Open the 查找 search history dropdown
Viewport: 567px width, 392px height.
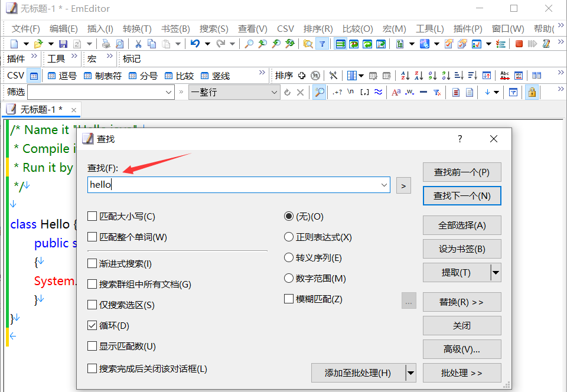[384, 185]
